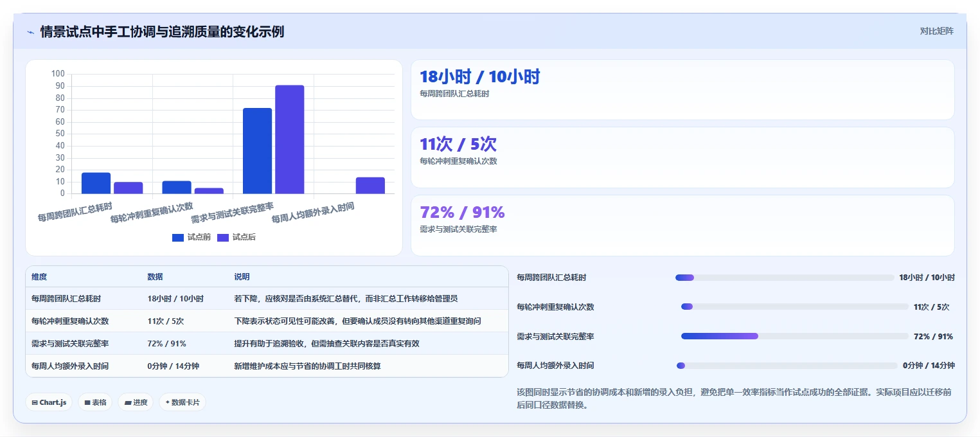Select the 表格 chip
Screen dimensions: 980x437
click(95, 402)
